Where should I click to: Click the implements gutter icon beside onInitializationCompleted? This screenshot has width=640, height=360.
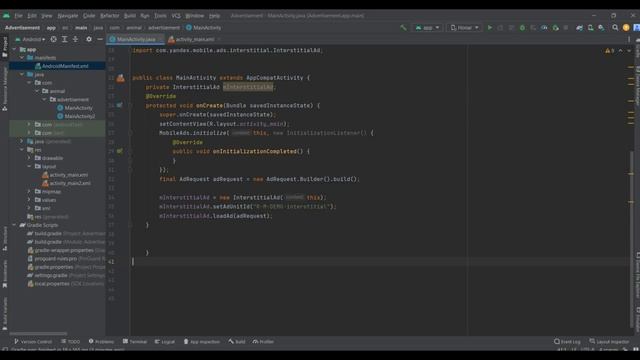[119, 151]
